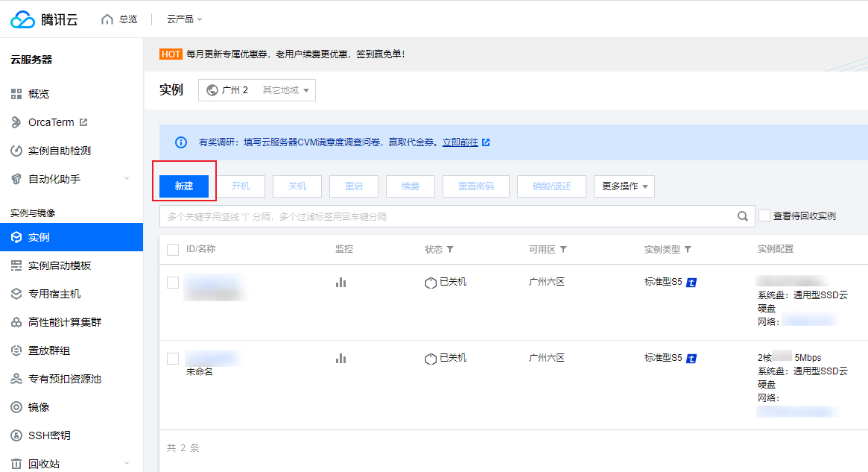Screen dimensions: 868x472
Task: Open the 更多操作 dropdown
Action: click(624, 186)
